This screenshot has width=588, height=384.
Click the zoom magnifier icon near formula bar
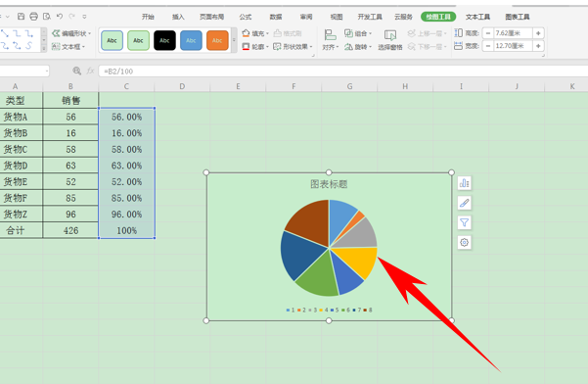click(x=76, y=71)
